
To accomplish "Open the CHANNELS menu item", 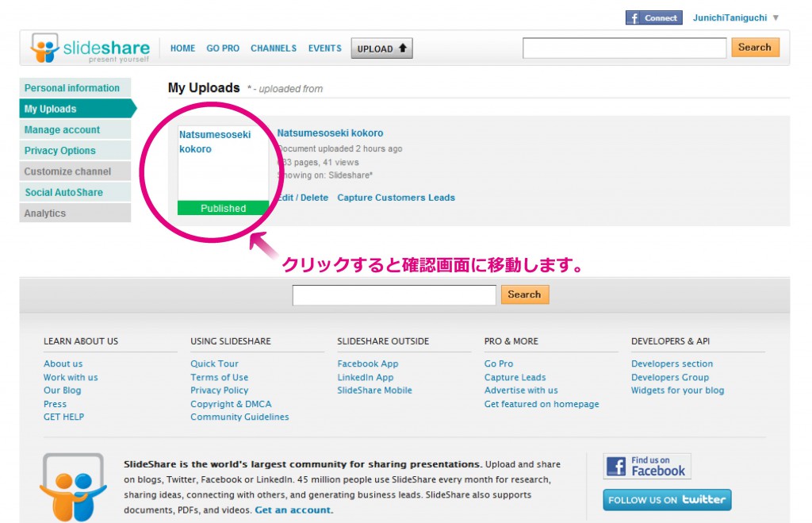I will tap(274, 48).
